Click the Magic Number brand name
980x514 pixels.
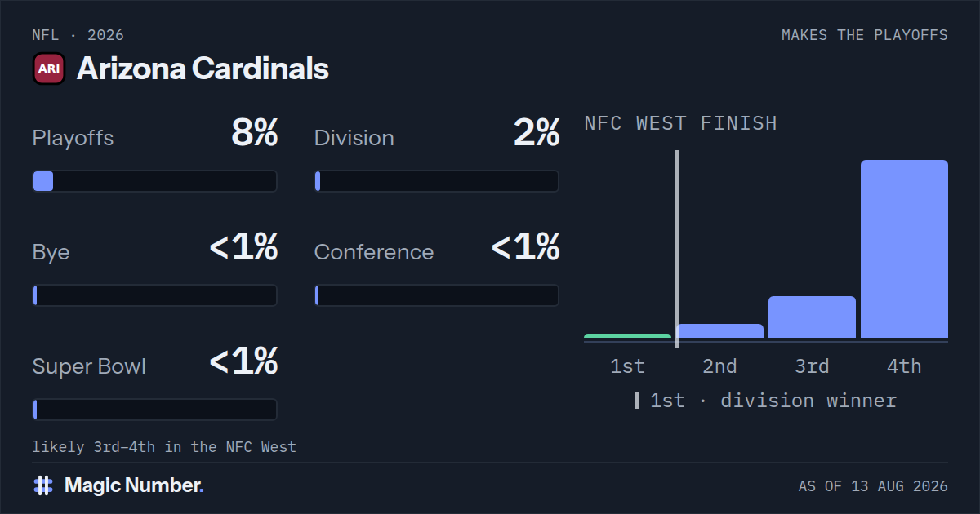134,485
